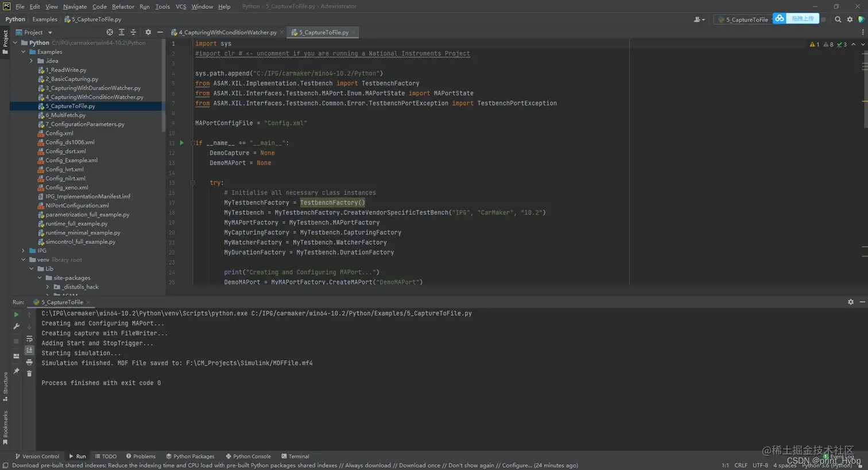This screenshot has height=470, width=868.
Task: Close the 5_CaptureToFile run tab
Action: click(x=88, y=302)
